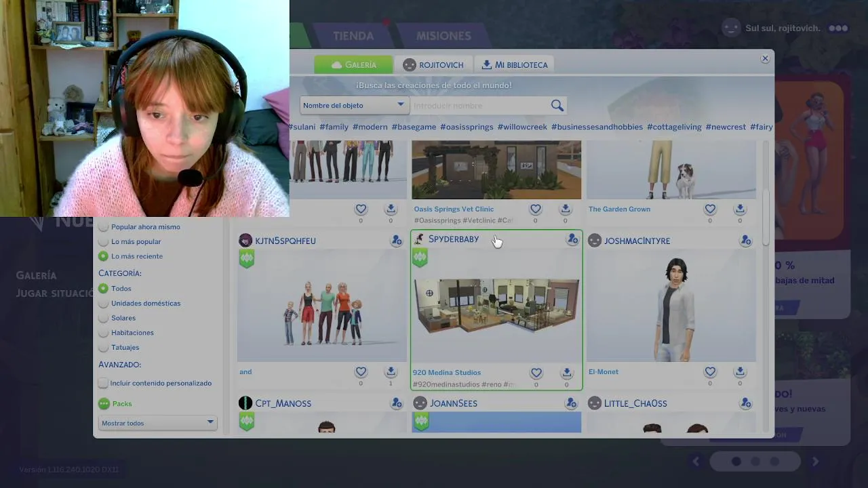
Task: Open the three-dot options menu
Action: [x=838, y=28]
